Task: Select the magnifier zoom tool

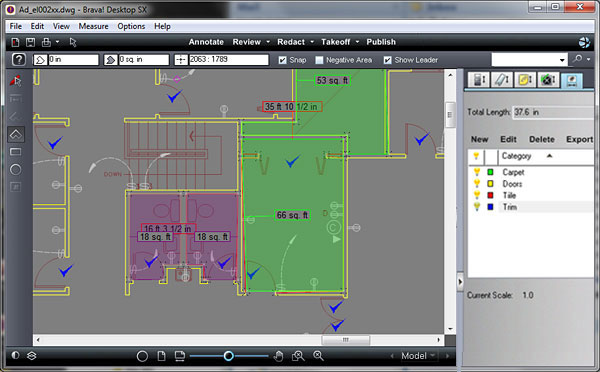Action: [318, 356]
